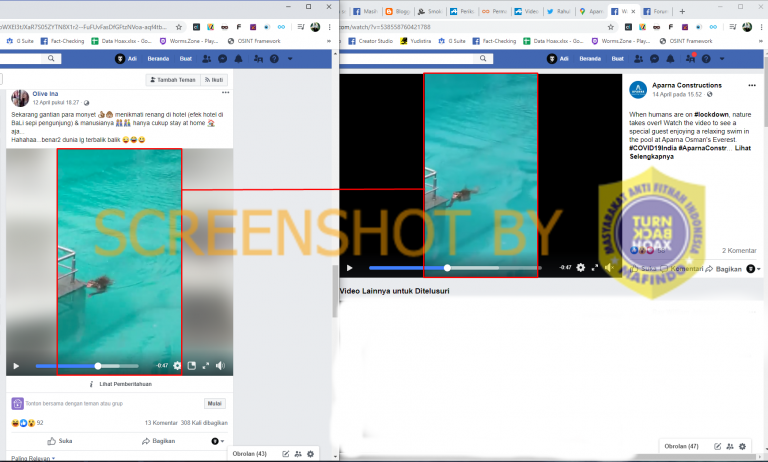Open help question mark in left Facebook window
The width and height of the screenshot is (768, 462).
click(274, 59)
